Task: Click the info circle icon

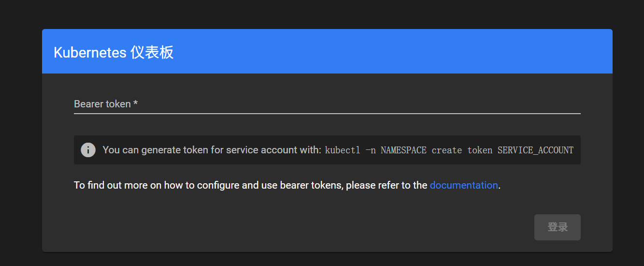Action: click(88, 150)
